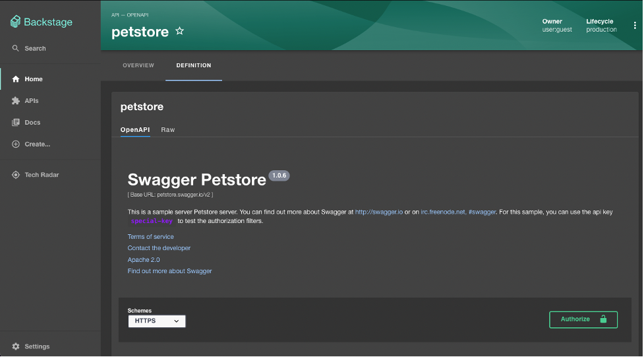The image size is (644, 357).
Task: Click the user:guest owner value
Action: [557, 30]
